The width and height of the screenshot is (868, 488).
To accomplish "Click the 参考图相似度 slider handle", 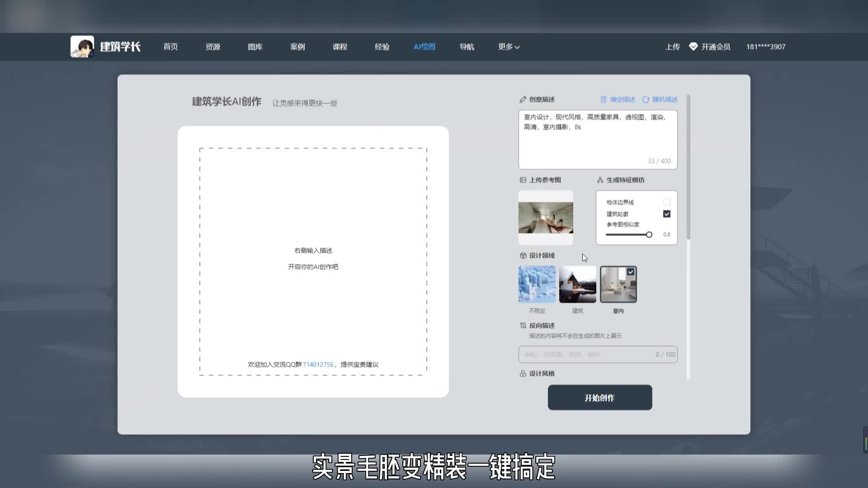I will point(649,235).
